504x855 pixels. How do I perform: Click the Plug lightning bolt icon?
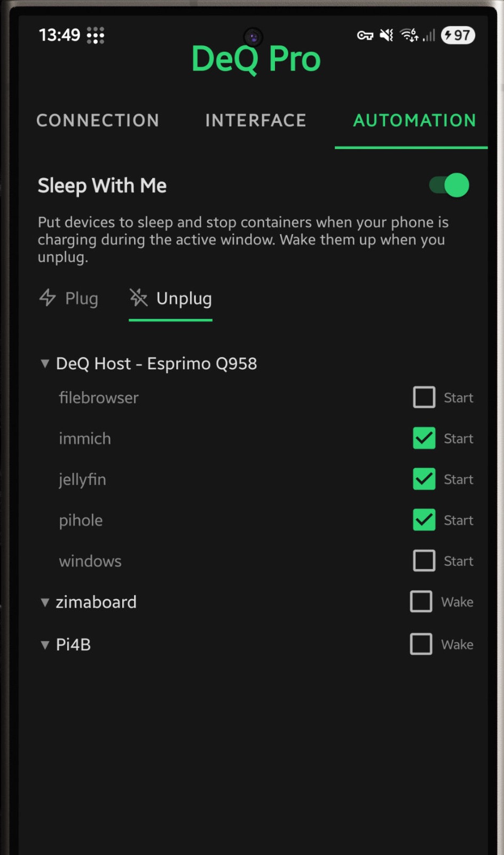click(x=48, y=298)
